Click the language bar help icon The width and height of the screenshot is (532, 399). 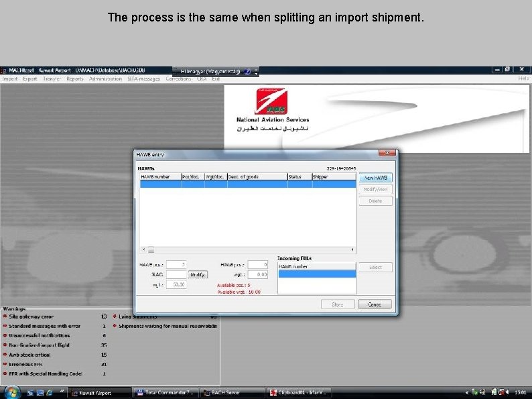click(247, 71)
